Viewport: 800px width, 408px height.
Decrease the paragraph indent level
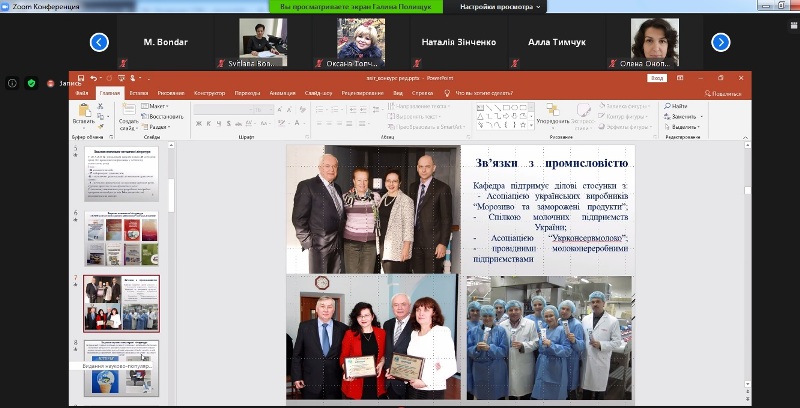(353, 110)
